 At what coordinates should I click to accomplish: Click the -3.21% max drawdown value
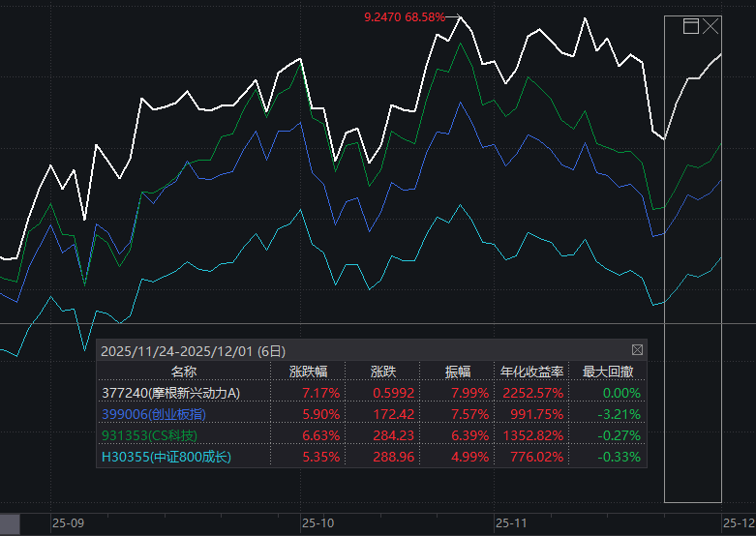click(620, 414)
